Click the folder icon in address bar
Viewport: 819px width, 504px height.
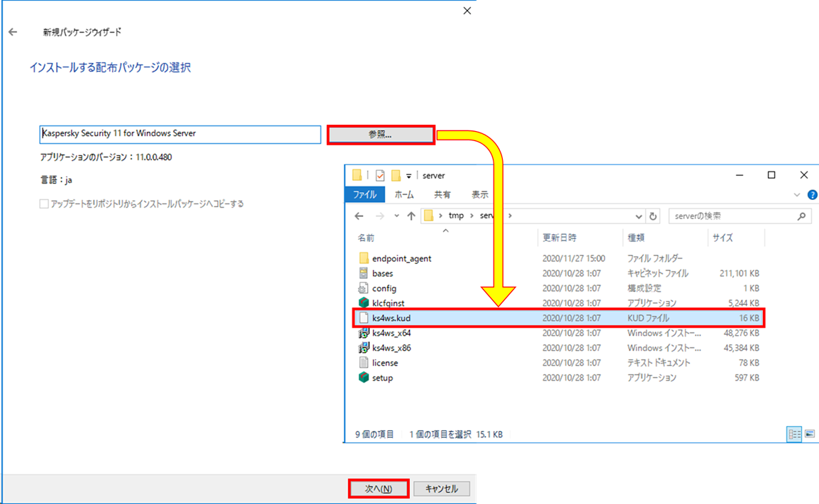428,215
